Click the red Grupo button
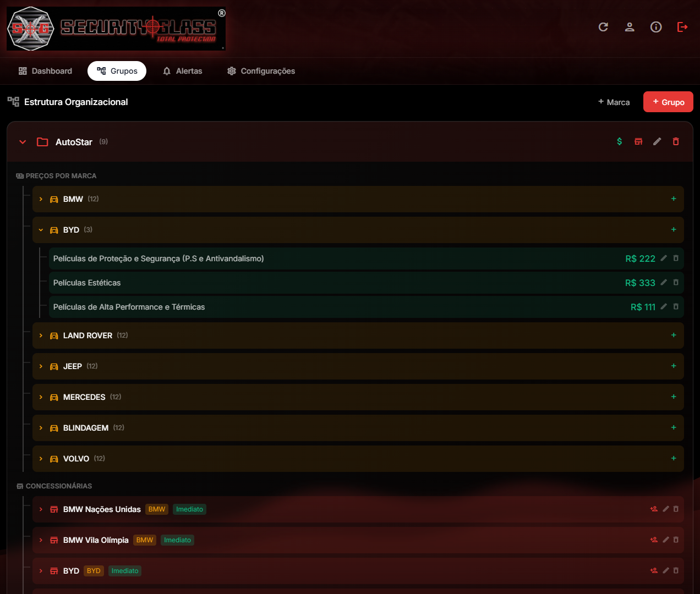This screenshot has height=594, width=700. [668, 102]
